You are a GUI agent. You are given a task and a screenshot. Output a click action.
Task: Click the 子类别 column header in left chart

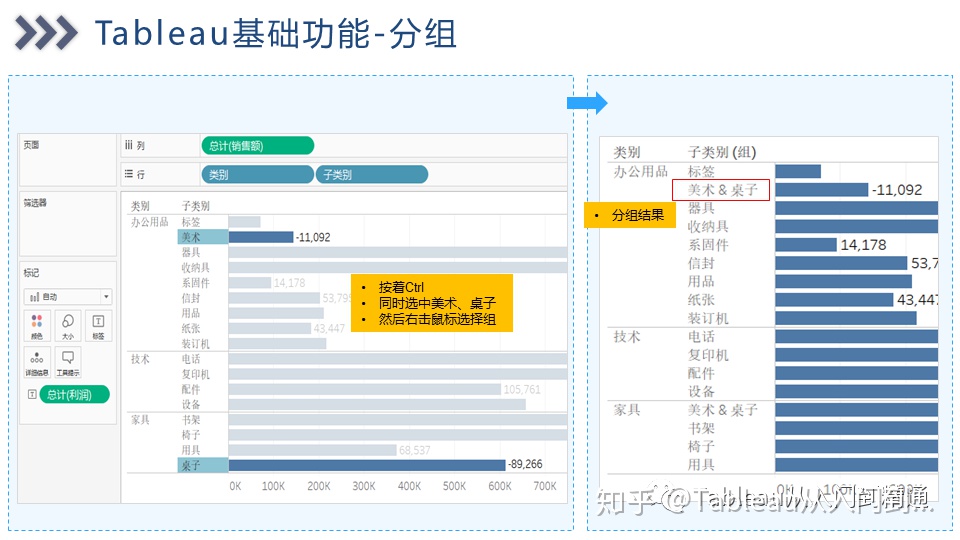pyautogui.click(x=195, y=206)
